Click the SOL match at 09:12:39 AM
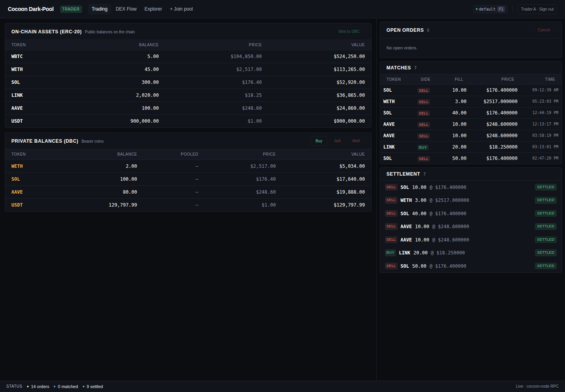The width and height of the screenshot is (565, 392). point(471,90)
